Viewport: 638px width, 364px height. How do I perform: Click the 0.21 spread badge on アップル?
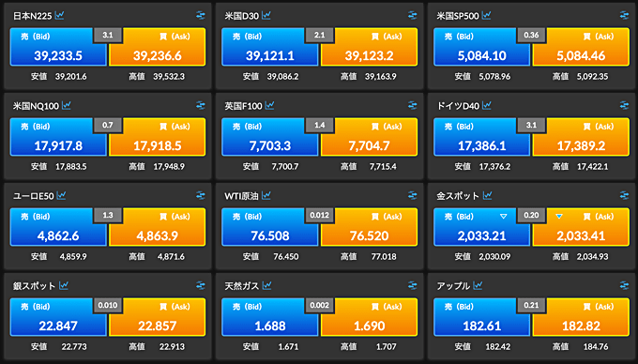click(x=531, y=306)
